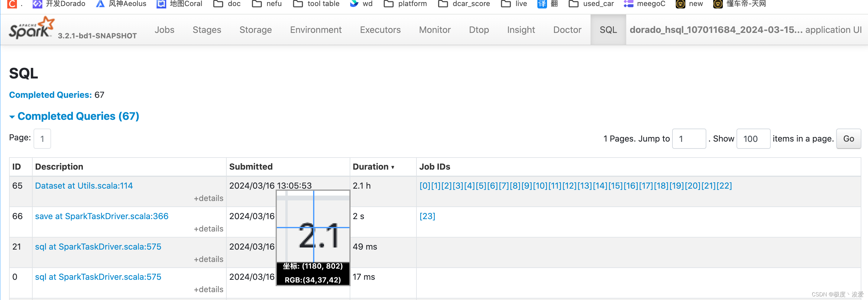
Task: Select the SQL tab
Action: 608,30
